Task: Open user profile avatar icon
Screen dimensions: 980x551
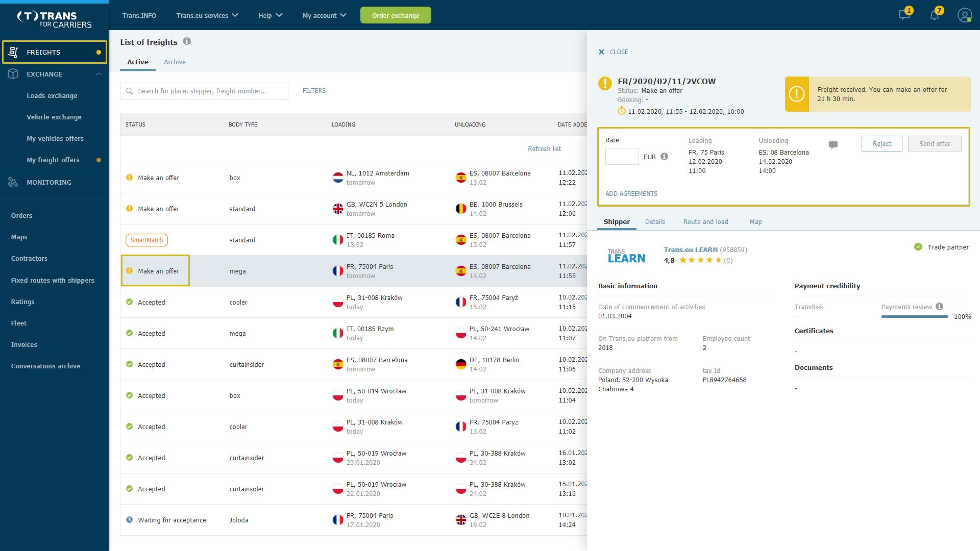Action: (x=965, y=15)
